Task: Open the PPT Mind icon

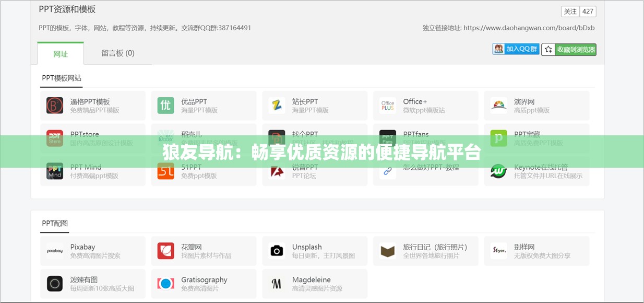Action: [x=55, y=171]
